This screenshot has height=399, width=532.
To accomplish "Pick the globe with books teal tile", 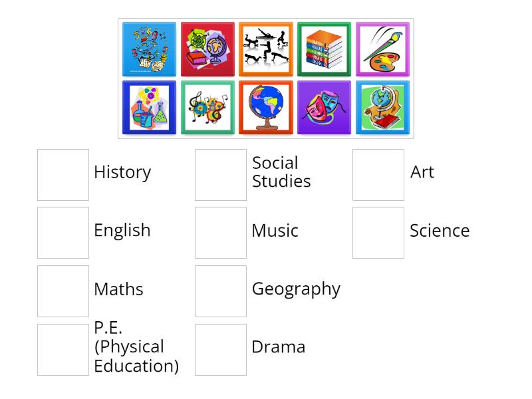I will tap(382, 106).
